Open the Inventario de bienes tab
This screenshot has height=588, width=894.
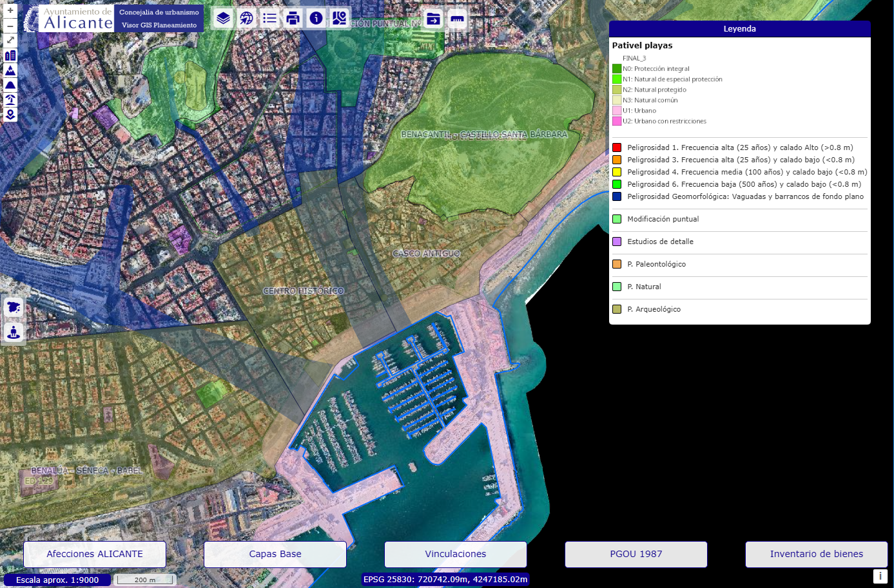point(816,554)
